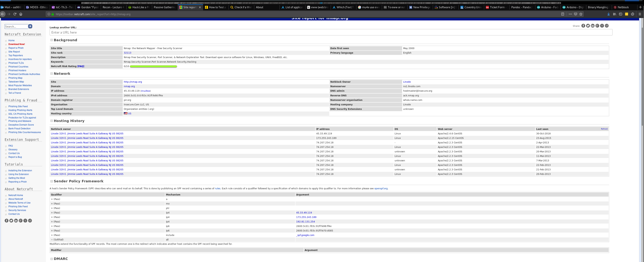
Task: Open a new tab with the plus button
Action: click(x=640, y=7)
